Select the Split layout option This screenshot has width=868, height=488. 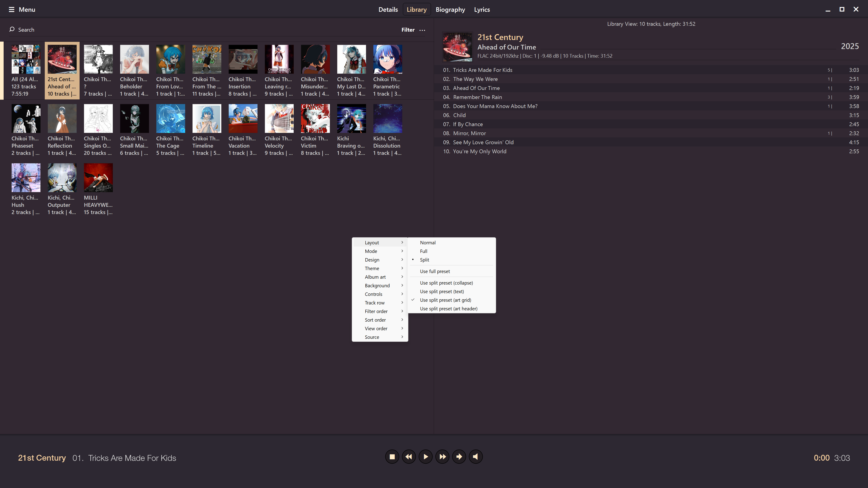pyautogui.click(x=424, y=260)
